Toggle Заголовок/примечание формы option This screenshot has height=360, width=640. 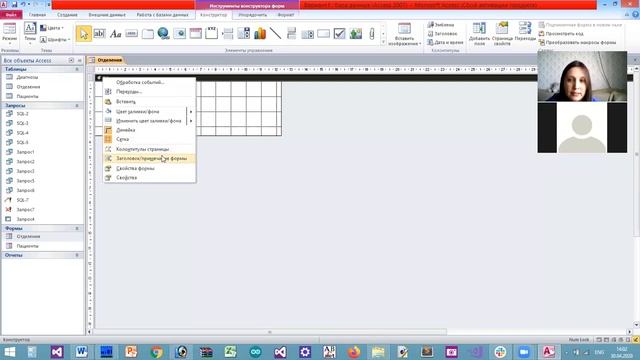click(x=149, y=158)
